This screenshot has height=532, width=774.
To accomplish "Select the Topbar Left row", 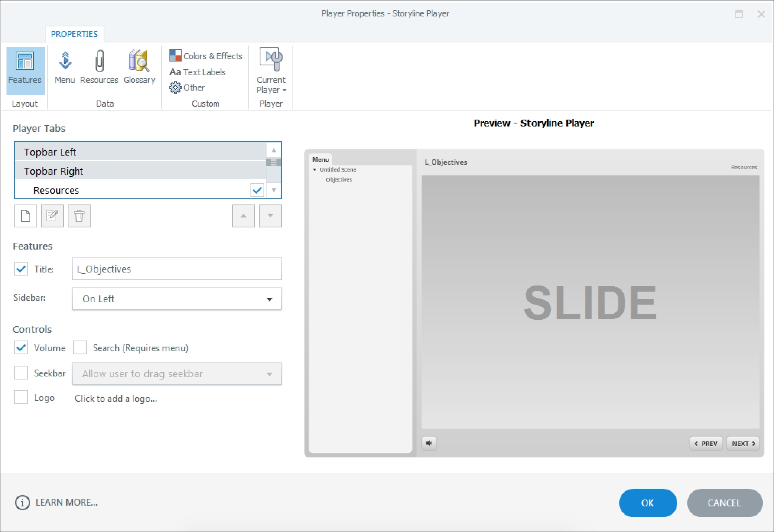I will click(x=140, y=152).
